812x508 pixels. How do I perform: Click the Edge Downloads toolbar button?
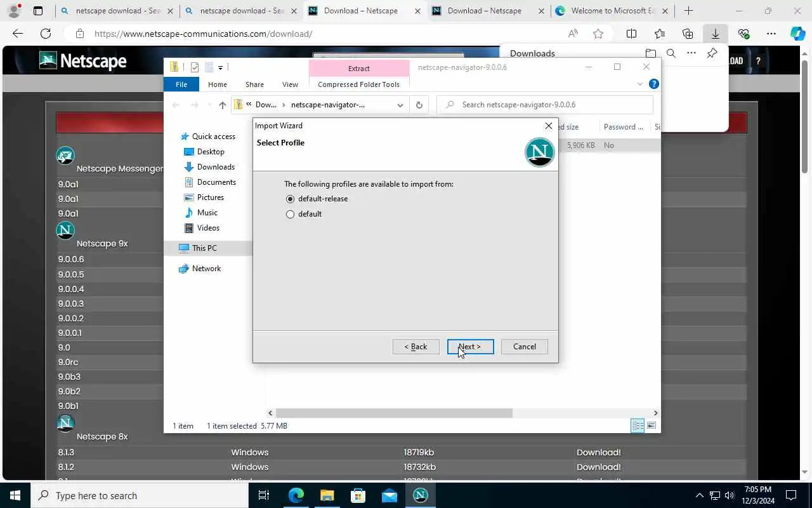coord(715,34)
